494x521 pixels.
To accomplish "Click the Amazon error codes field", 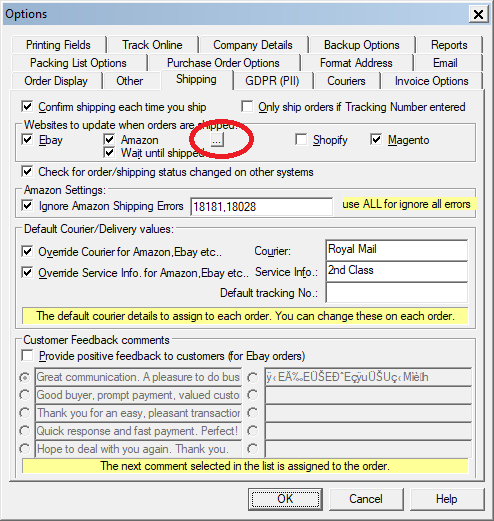I will (x=261, y=207).
